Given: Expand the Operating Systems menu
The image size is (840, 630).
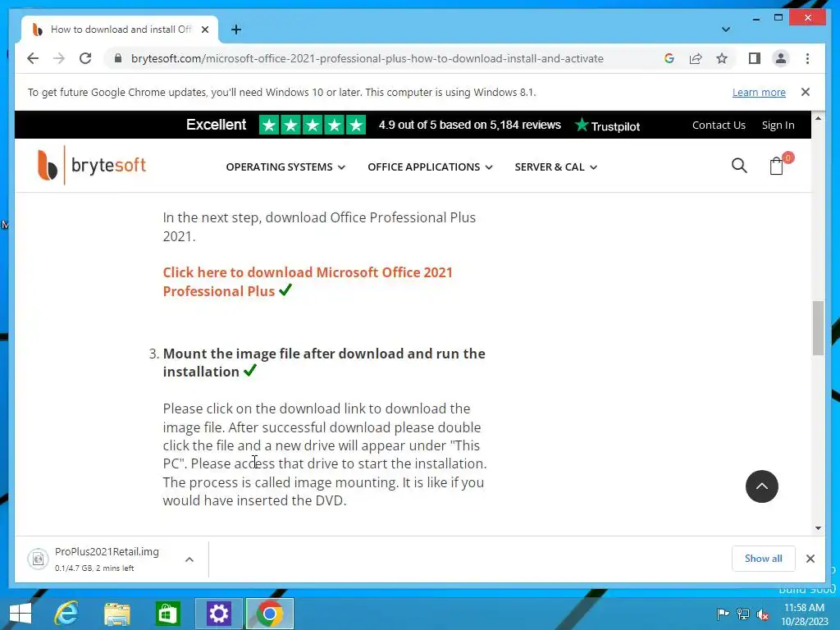Looking at the screenshot, I should (285, 167).
